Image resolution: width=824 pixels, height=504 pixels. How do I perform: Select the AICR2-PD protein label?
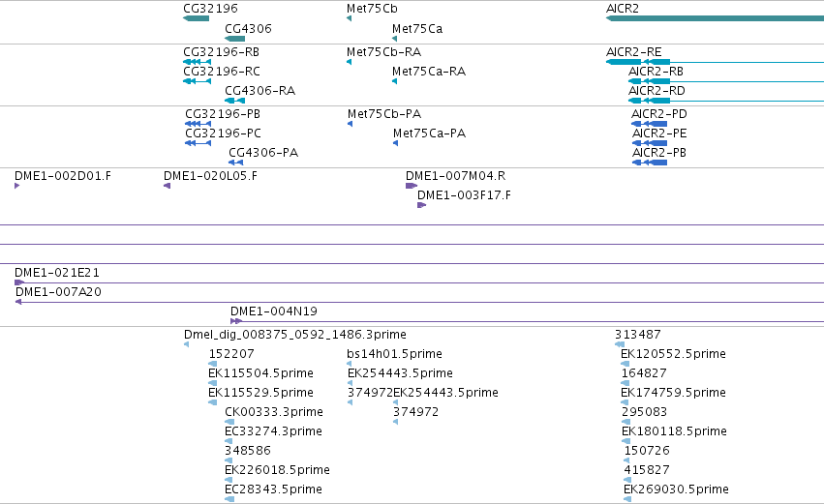pos(659,114)
